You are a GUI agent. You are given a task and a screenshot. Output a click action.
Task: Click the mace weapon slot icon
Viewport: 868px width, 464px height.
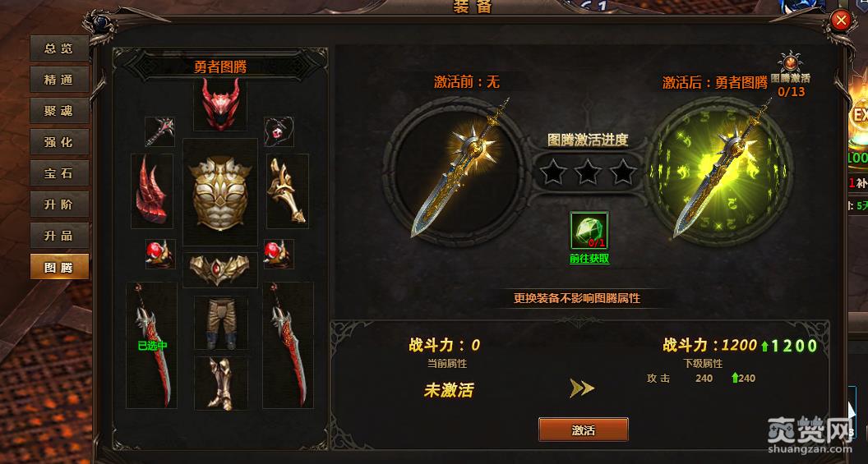(160, 131)
